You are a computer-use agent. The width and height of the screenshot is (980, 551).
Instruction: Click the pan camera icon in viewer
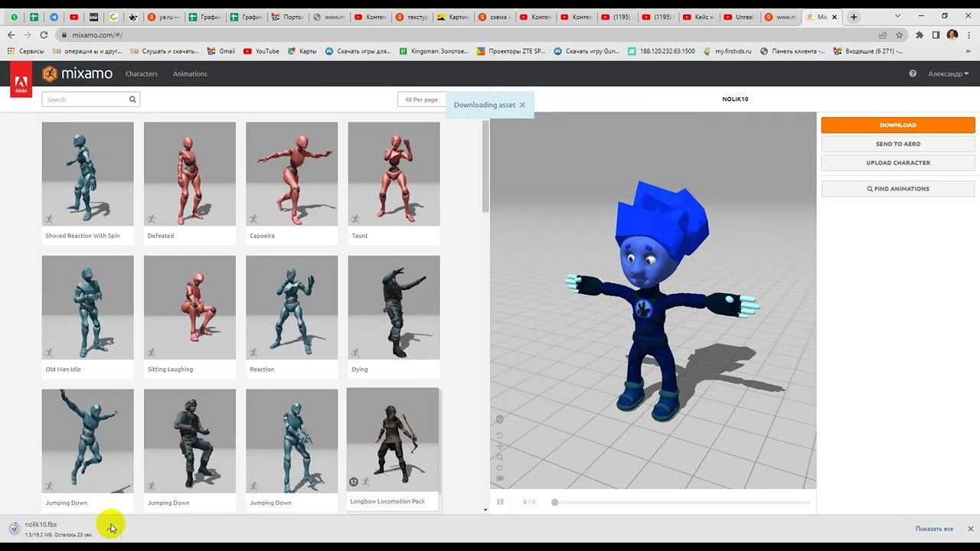(500, 446)
